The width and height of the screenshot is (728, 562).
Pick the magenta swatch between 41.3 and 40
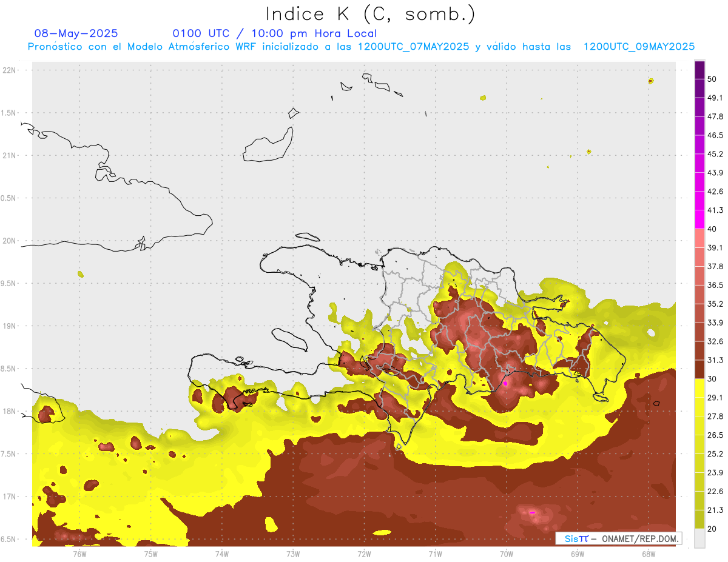coord(699,219)
